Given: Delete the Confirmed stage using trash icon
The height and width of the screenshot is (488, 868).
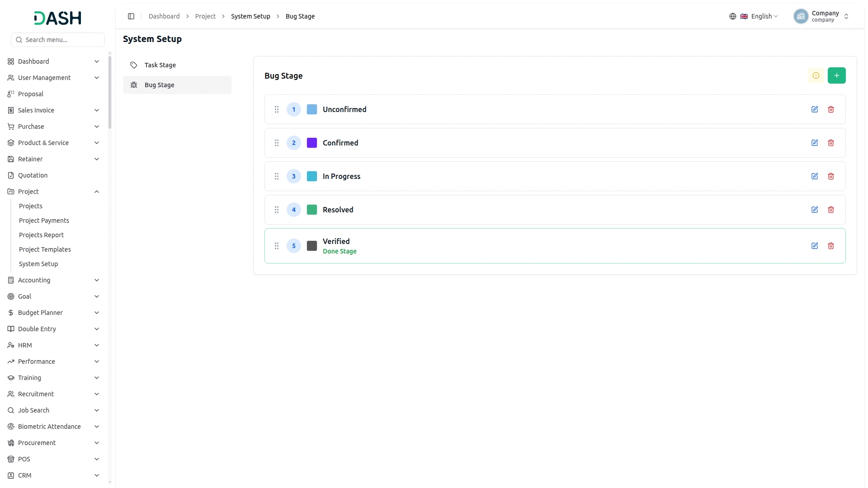Looking at the screenshot, I should tap(830, 143).
